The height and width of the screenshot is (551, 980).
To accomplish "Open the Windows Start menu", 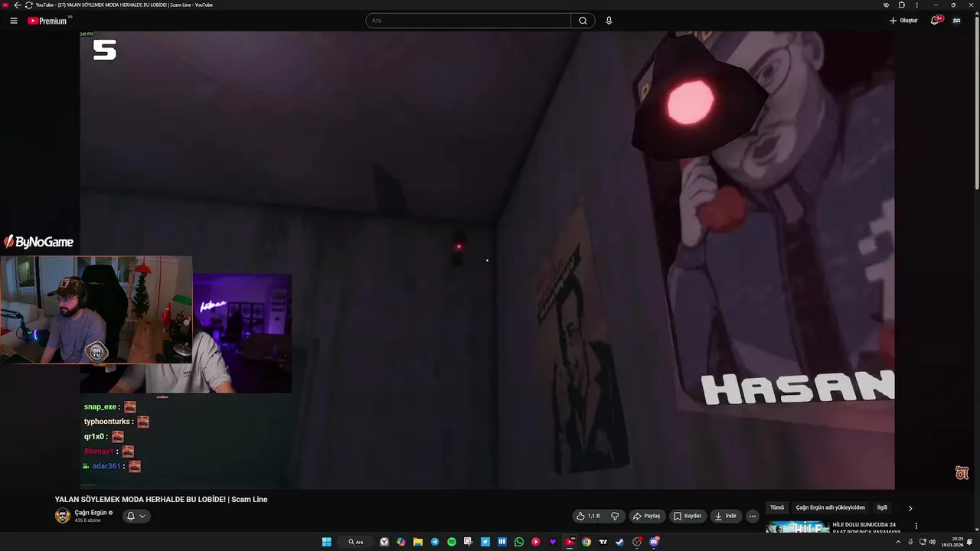I will point(326,542).
